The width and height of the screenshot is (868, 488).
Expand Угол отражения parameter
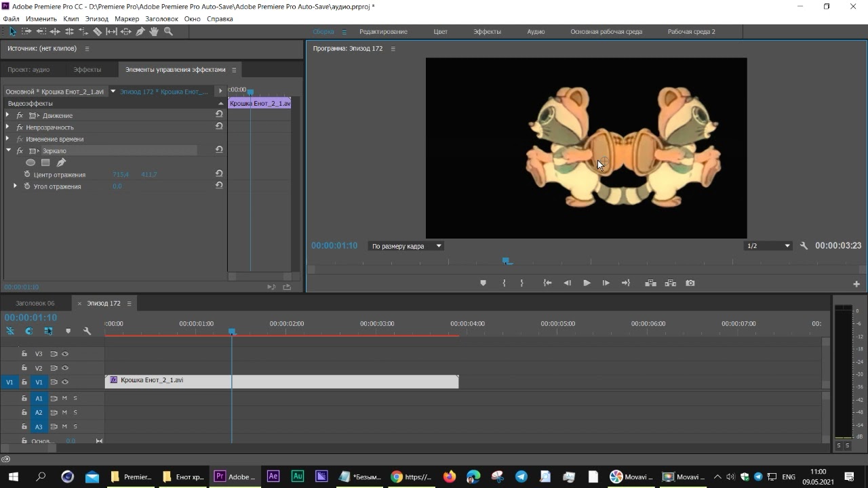click(x=15, y=186)
